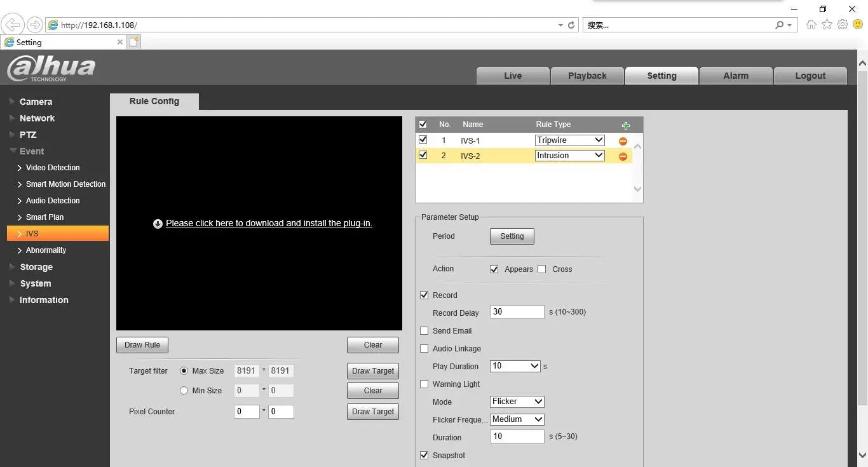Switch to the Playback tab

point(587,76)
